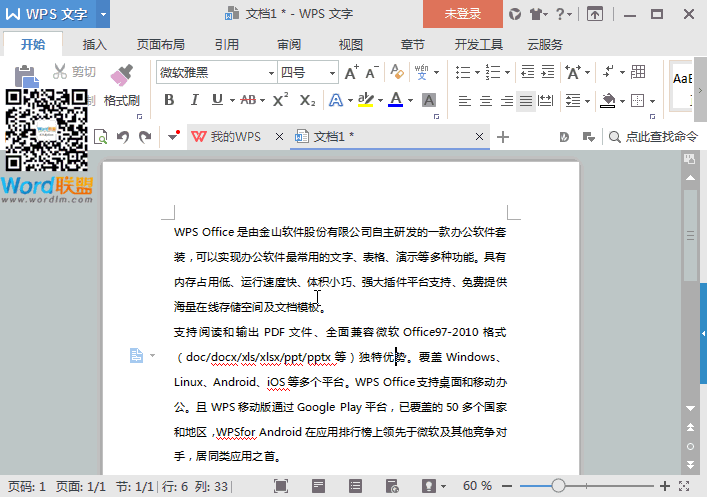Click the Format Painter (格式刷) icon
The image size is (707, 497).
(x=122, y=75)
